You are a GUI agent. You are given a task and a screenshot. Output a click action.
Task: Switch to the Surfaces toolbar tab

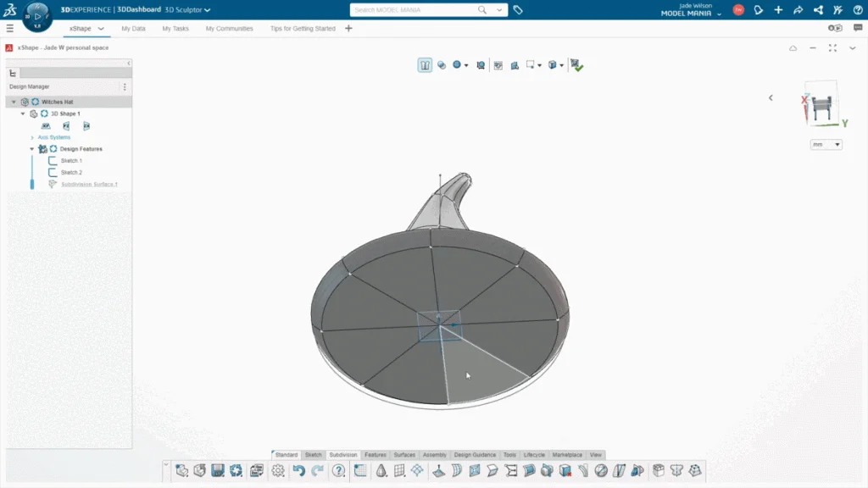(404, 455)
